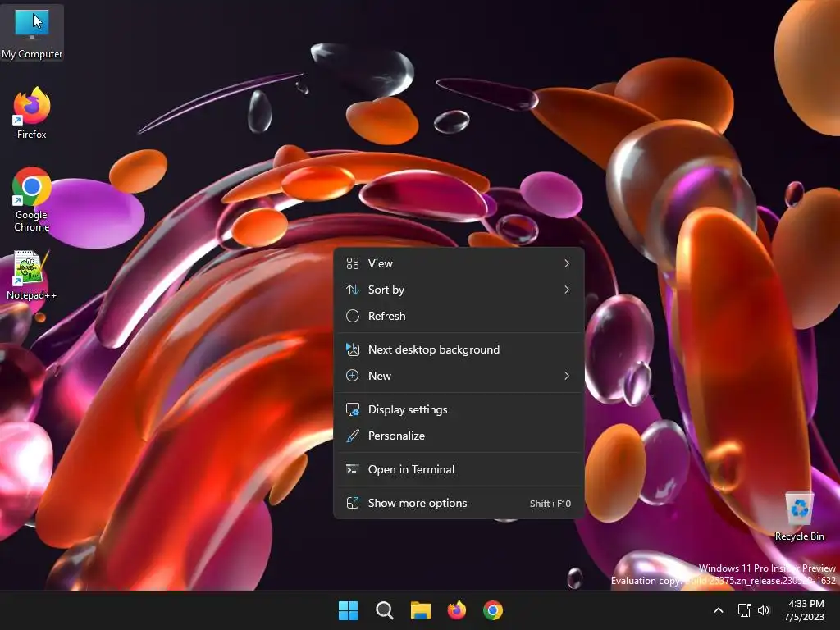
Task: Expand the chevron arrow beside Sort by
Action: 567,290
